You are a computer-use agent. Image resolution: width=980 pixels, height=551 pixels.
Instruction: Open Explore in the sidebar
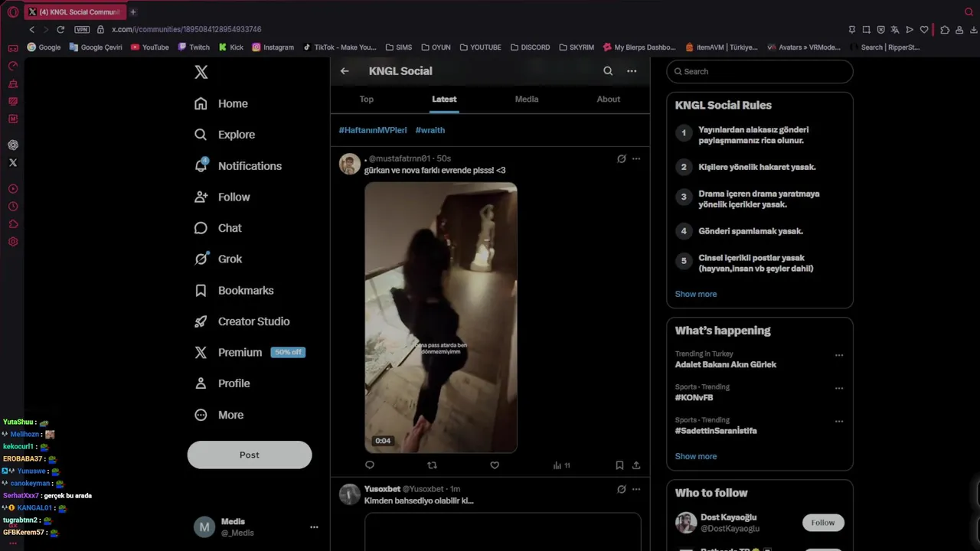point(224,135)
